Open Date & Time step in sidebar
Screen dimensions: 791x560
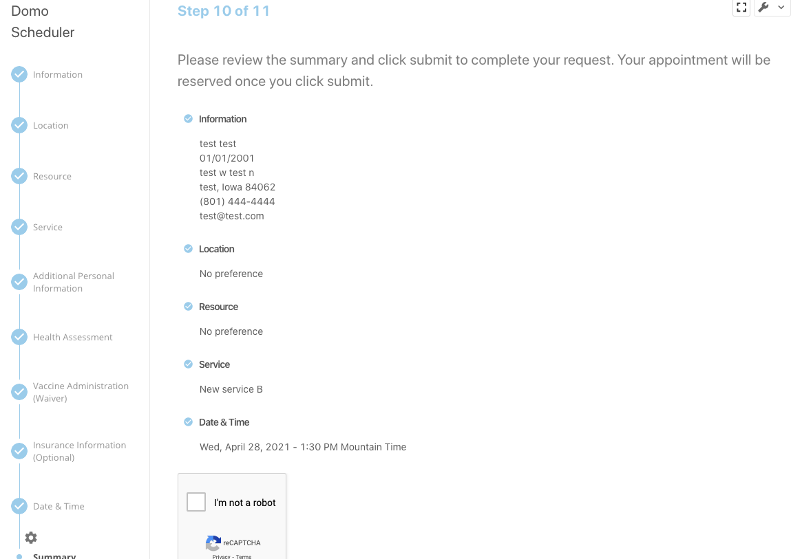pos(59,507)
